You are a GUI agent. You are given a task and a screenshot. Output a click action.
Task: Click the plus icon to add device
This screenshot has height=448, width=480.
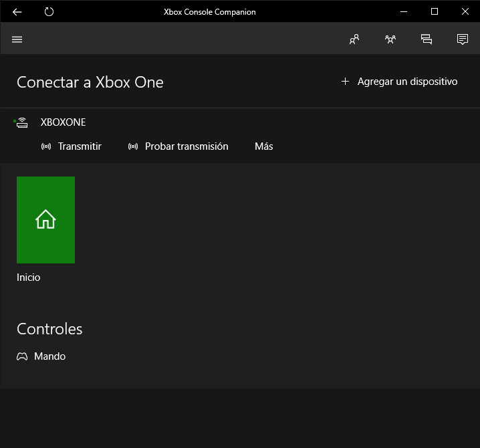tap(345, 82)
